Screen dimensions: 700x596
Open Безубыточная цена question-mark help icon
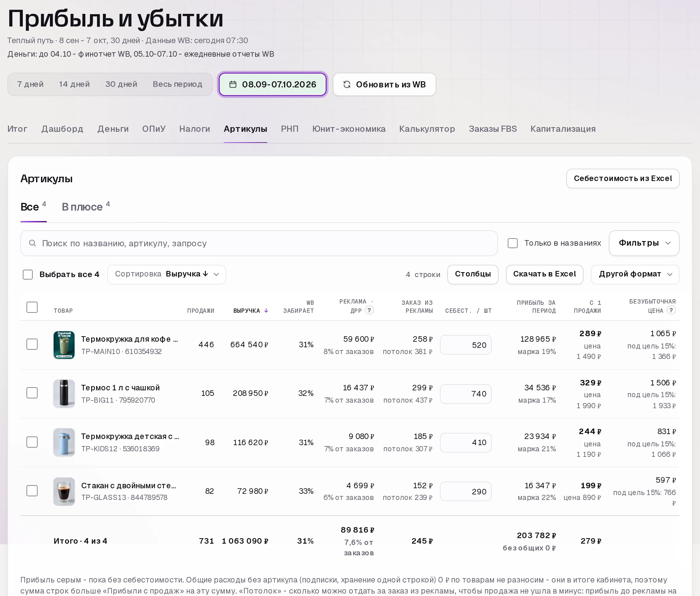click(671, 310)
